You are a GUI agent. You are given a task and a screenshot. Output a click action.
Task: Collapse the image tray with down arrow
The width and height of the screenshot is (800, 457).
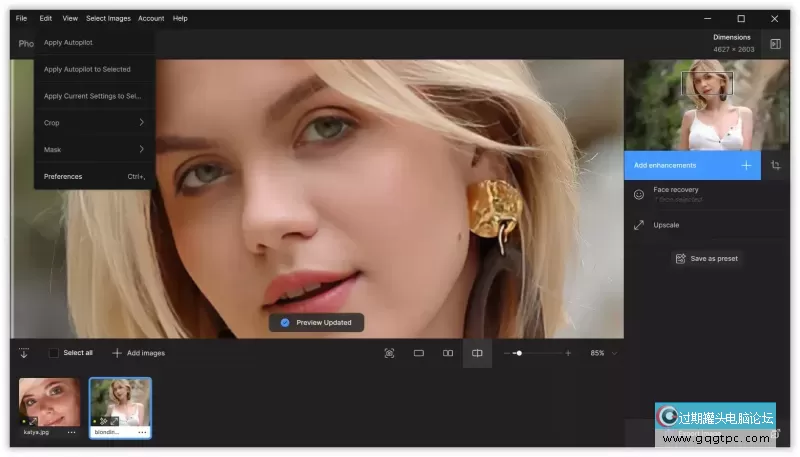click(x=24, y=353)
